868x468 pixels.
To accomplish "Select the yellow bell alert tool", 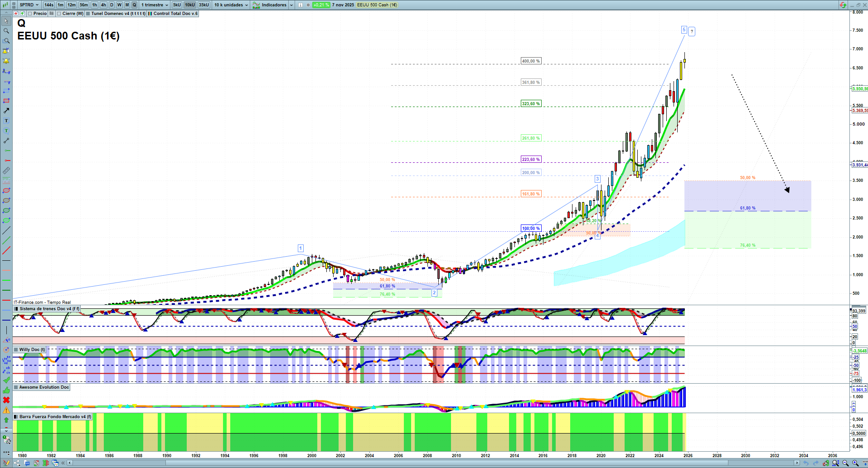I will click(6, 61).
